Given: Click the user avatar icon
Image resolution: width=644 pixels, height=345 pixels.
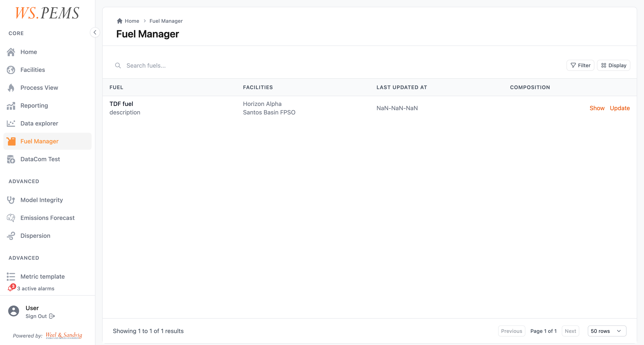Looking at the screenshot, I should (x=13, y=311).
